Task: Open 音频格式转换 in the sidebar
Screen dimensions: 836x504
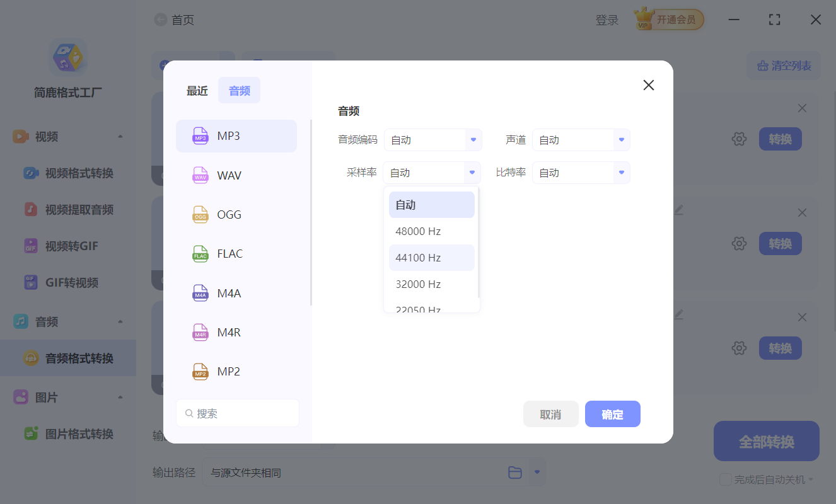Action: click(x=68, y=358)
